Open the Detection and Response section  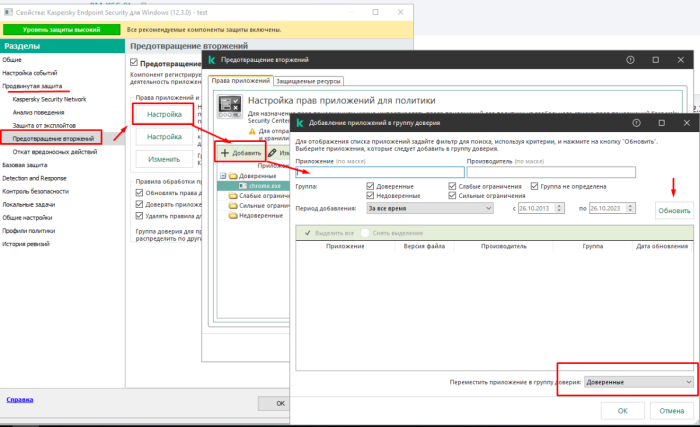34,178
